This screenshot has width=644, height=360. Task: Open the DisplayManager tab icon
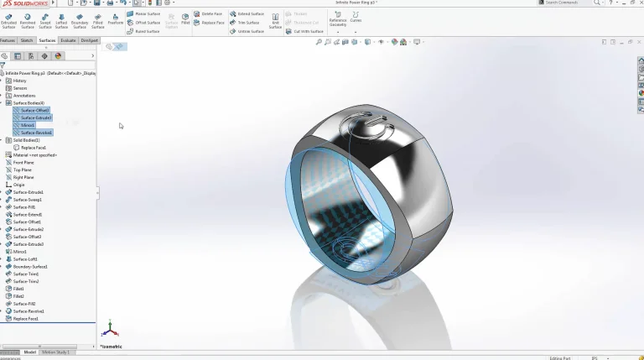(x=58, y=56)
